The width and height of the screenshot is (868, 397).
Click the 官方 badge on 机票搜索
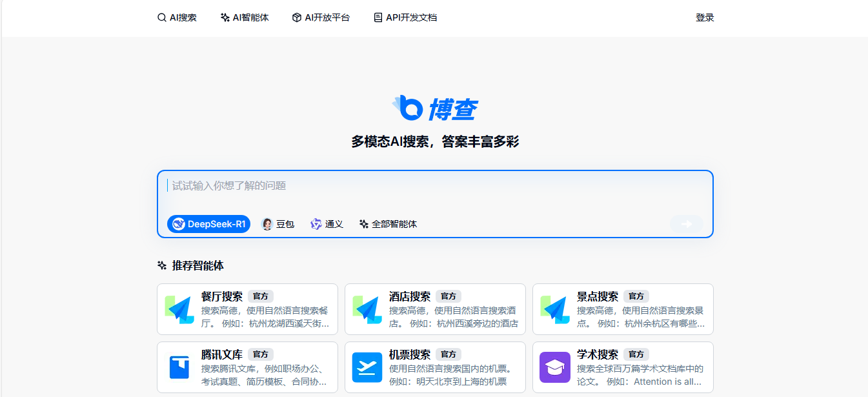point(449,354)
